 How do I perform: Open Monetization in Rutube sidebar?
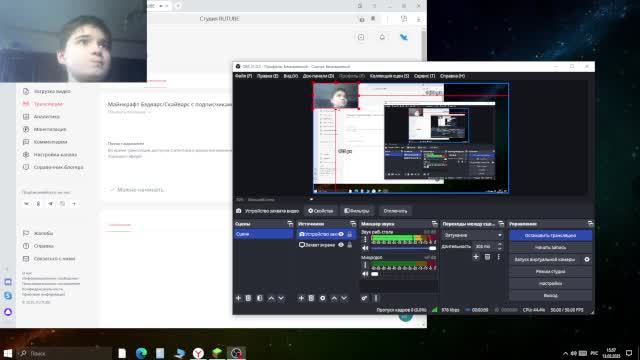[x=45, y=129]
